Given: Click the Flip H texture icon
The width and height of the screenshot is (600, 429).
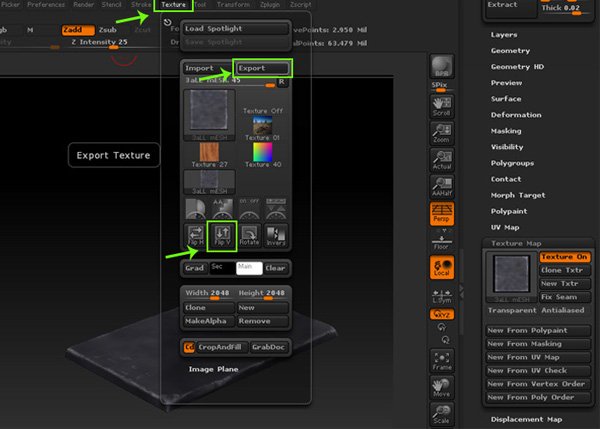Looking at the screenshot, I should (197, 237).
